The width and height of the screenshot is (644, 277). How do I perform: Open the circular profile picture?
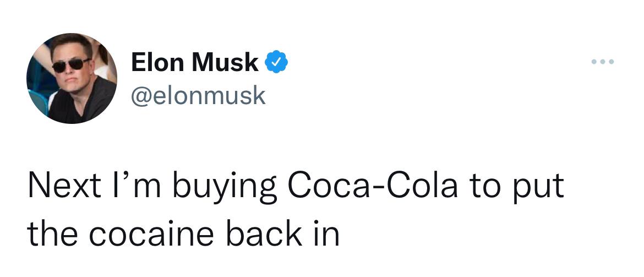72,78
